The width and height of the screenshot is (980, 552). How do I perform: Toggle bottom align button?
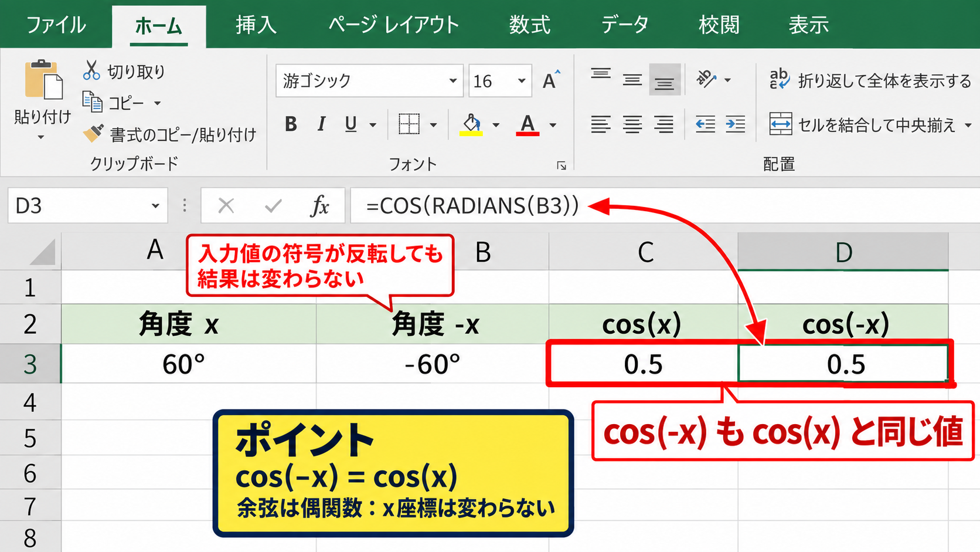click(x=665, y=79)
